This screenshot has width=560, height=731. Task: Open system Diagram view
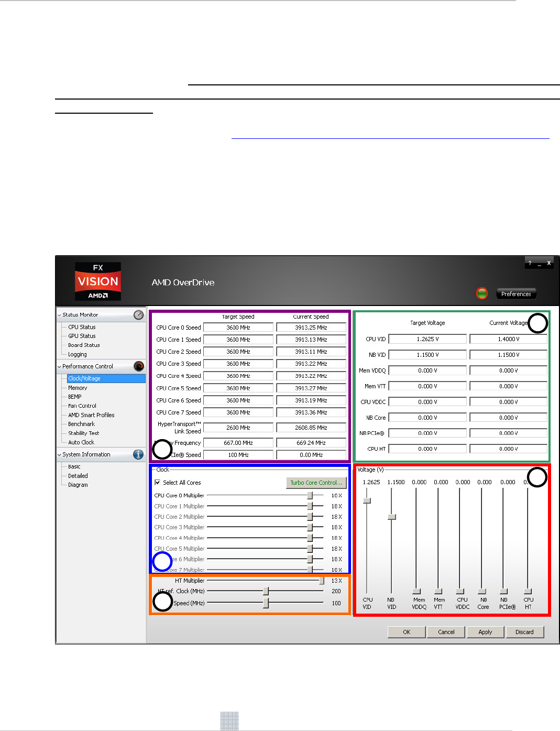78,485
